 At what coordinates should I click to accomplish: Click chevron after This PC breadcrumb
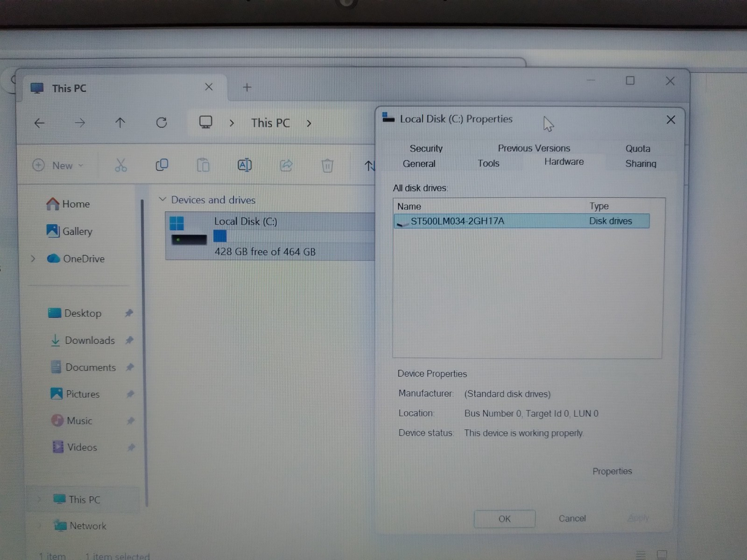309,123
